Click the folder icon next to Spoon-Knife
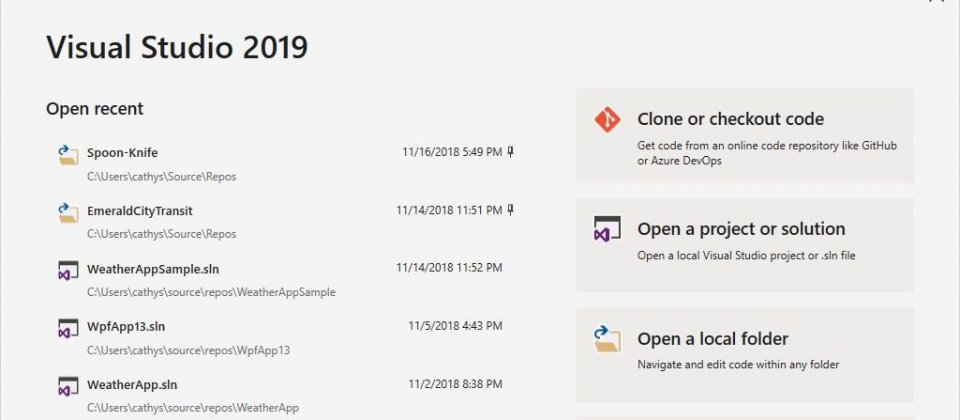The width and height of the screenshot is (960, 420). pyautogui.click(x=68, y=154)
